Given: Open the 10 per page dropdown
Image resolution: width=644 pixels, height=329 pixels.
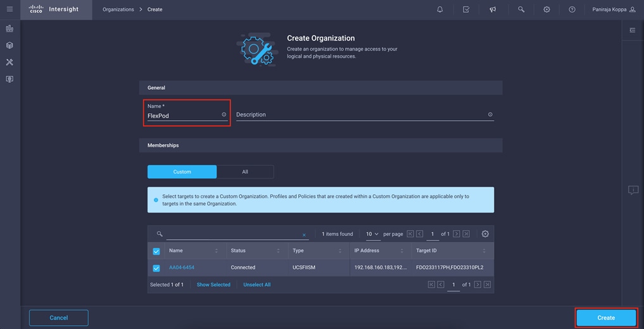Looking at the screenshot, I should (x=372, y=234).
